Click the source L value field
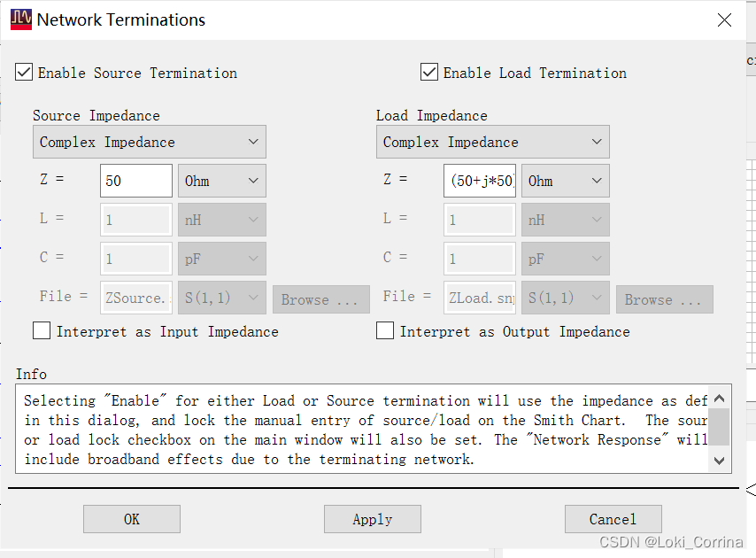 pyautogui.click(x=136, y=220)
